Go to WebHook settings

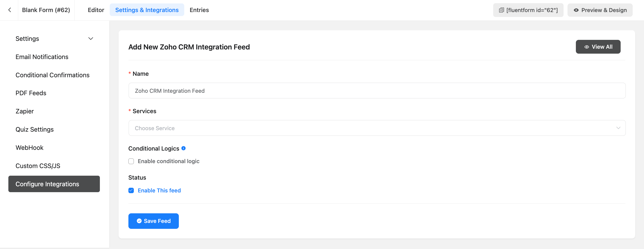30,148
